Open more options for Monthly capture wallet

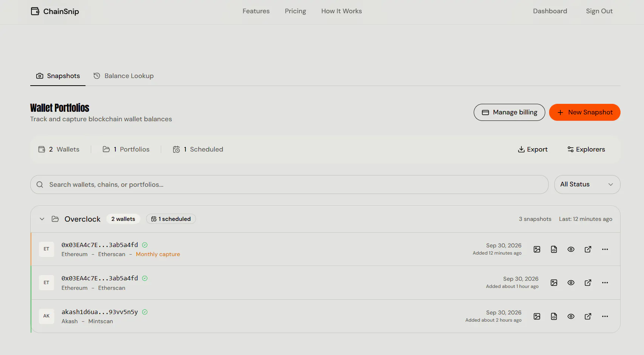coord(605,249)
